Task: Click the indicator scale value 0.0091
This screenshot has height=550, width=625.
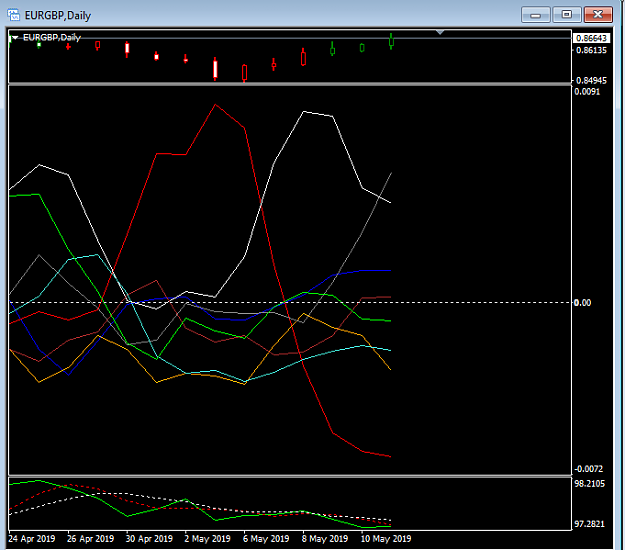Action: [x=587, y=92]
